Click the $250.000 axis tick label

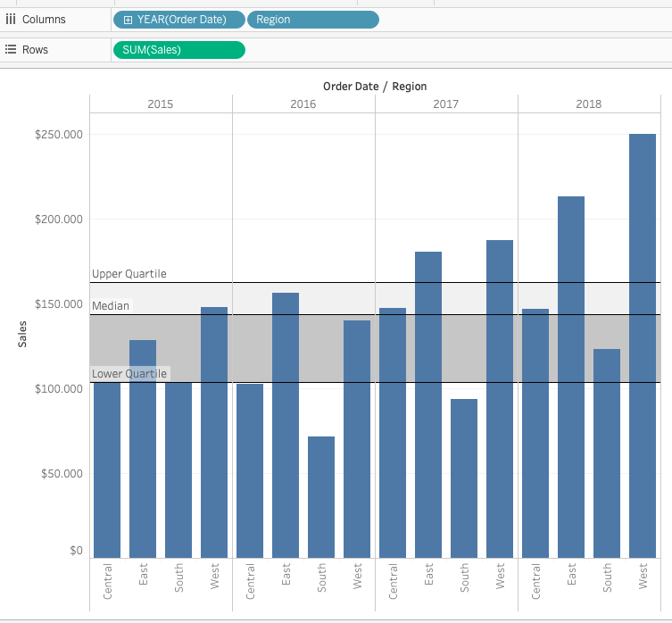click(x=59, y=135)
